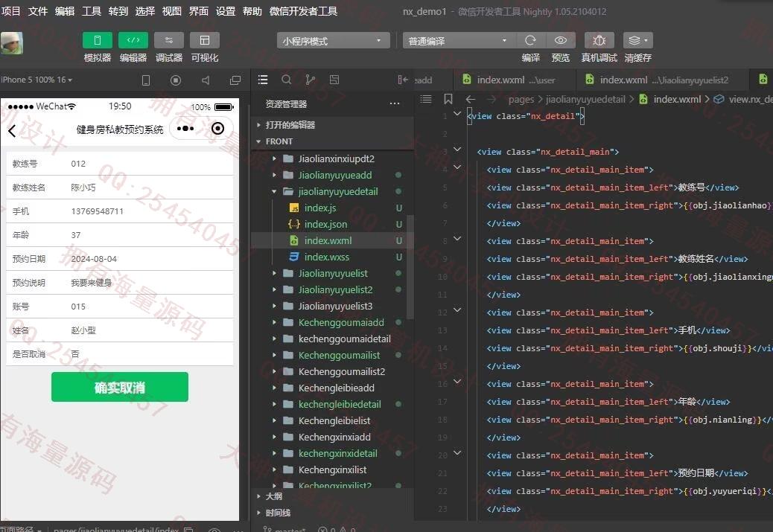This screenshot has height=532, width=773.
Task: Toggle the visualization (可视化) panel
Action: [205, 40]
